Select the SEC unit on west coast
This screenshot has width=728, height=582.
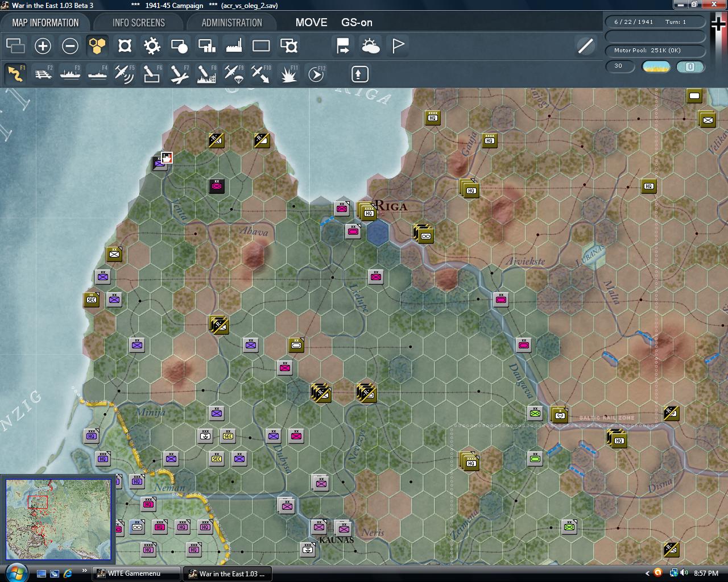tap(92, 300)
